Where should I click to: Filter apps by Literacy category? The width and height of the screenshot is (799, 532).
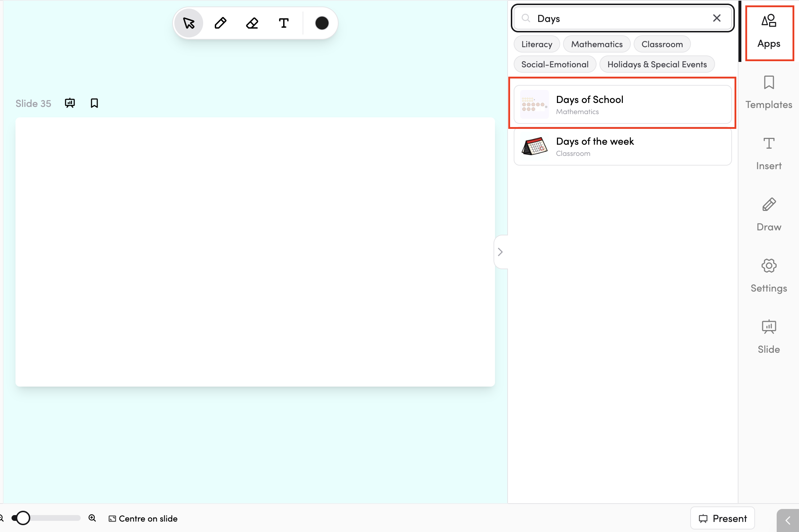tap(537, 44)
